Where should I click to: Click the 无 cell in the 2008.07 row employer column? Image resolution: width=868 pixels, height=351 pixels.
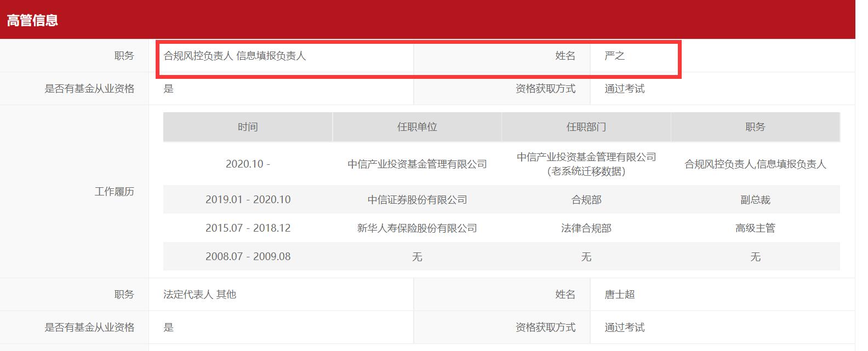tap(417, 257)
